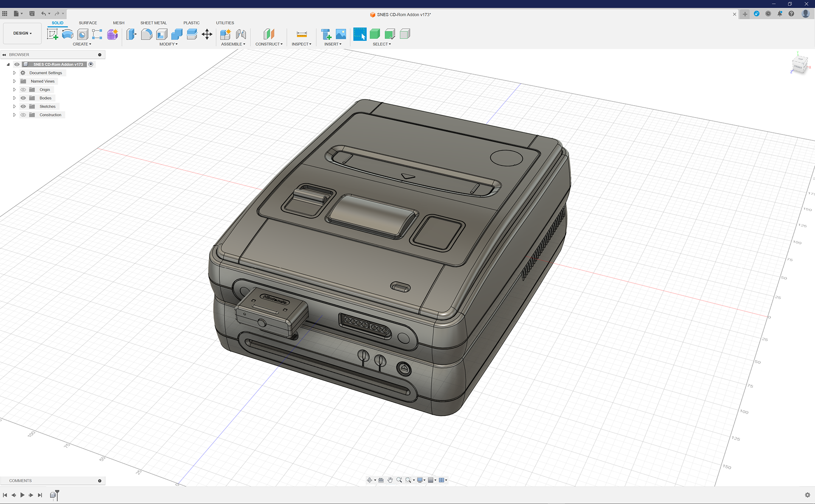
Task: Toggle visibility of the Construction folder
Action: point(23,115)
